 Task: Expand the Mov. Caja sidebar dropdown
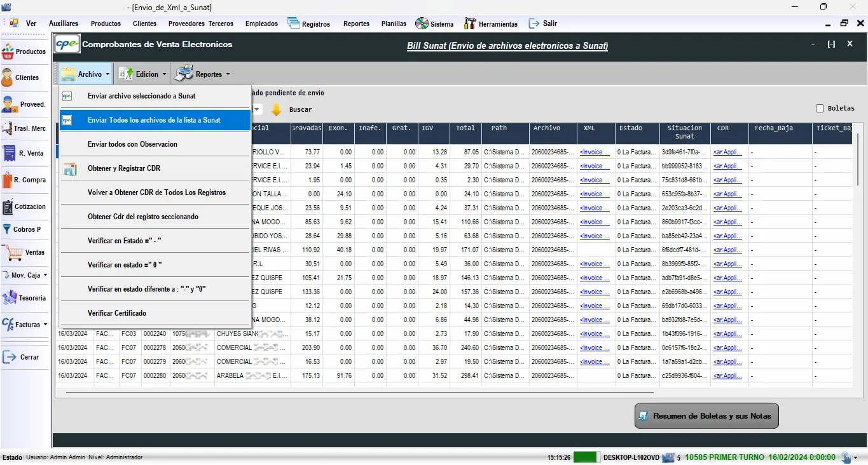(x=26, y=275)
